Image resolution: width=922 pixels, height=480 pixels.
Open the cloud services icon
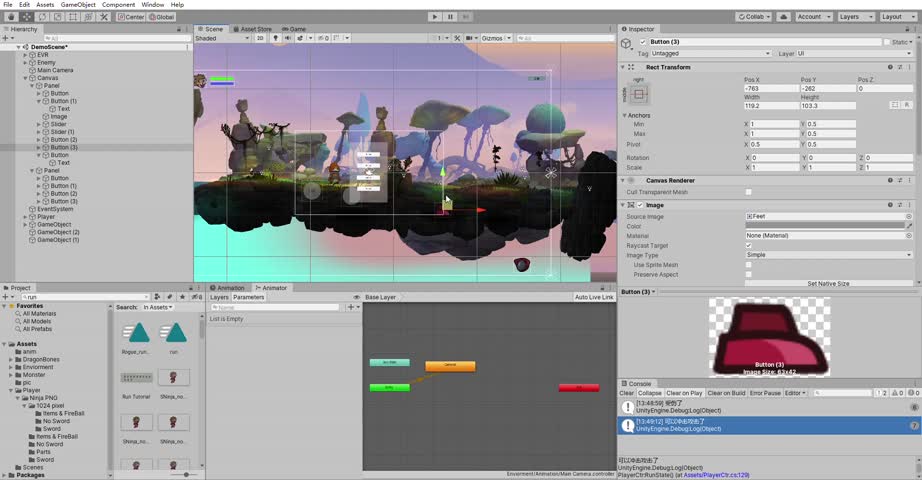click(783, 17)
